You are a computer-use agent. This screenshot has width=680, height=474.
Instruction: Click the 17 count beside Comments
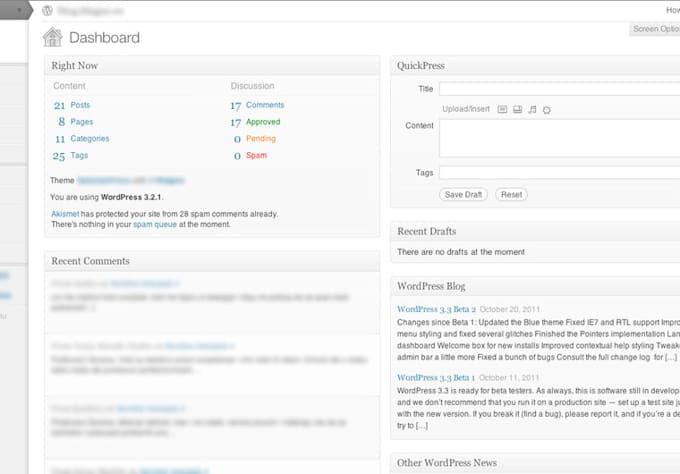tap(235, 106)
